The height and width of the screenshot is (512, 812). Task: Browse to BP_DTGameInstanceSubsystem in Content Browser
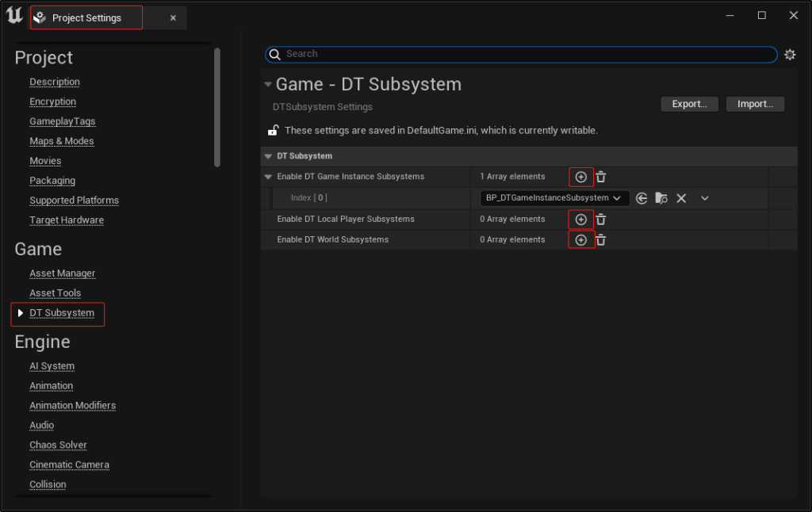point(661,197)
